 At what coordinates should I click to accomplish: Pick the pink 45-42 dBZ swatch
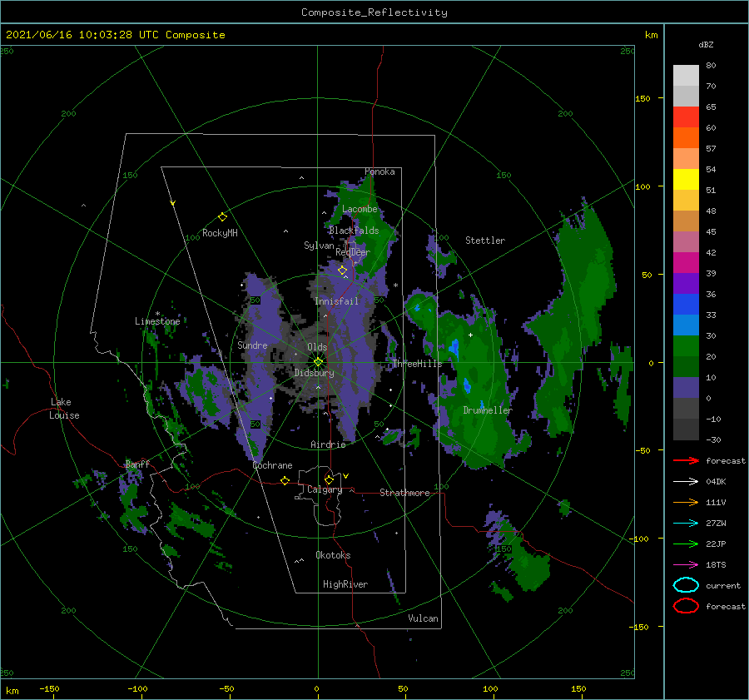tap(686, 241)
